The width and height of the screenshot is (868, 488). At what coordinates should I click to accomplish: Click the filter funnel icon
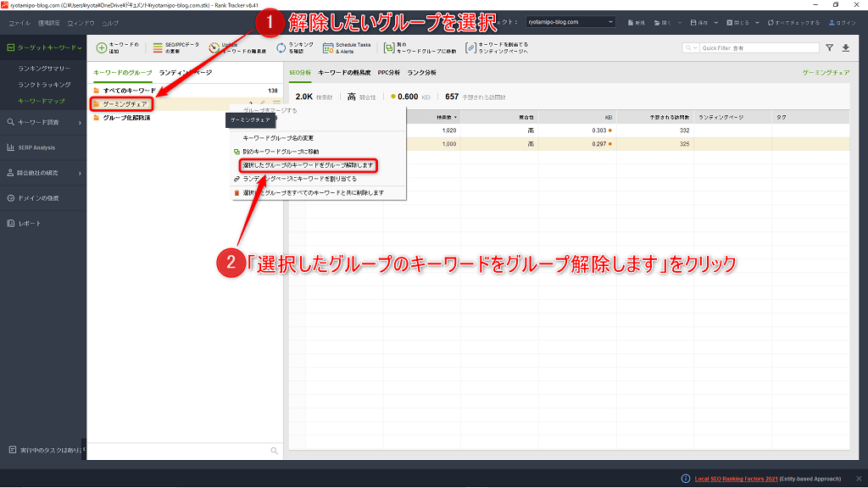click(x=830, y=48)
